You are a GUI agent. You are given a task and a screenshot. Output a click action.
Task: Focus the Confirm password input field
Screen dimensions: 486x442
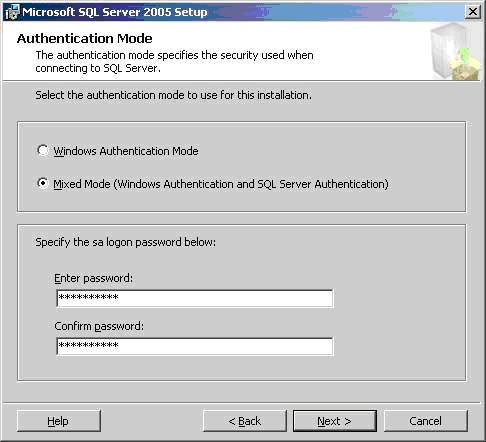point(195,346)
